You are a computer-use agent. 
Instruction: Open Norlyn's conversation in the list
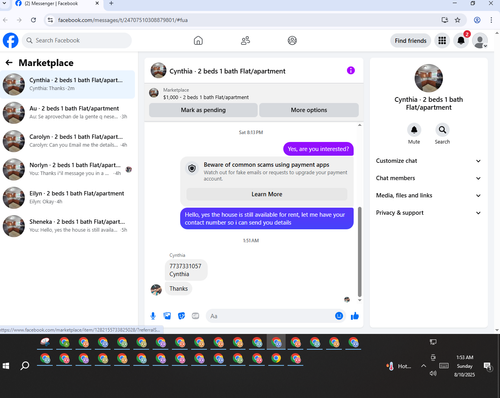pyautogui.click(x=68, y=169)
